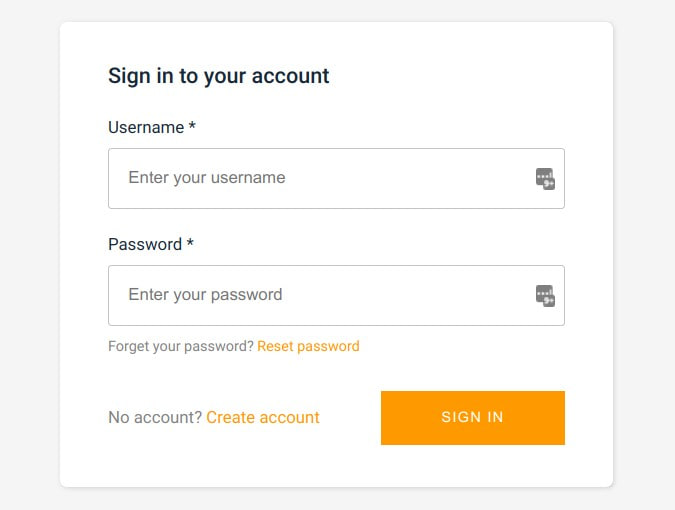Viewport: 675px width, 510px height.
Task: Click the "Sign in to your account" heading
Action: pyautogui.click(x=219, y=76)
